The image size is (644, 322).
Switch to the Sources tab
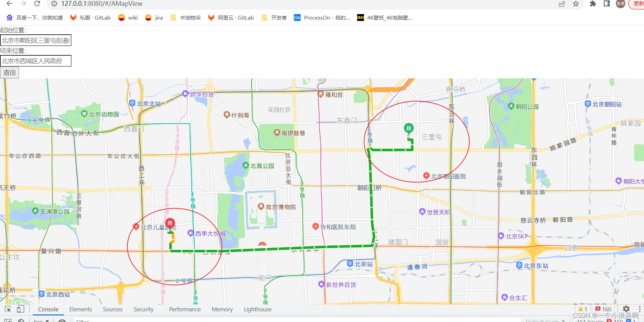coord(112,309)
